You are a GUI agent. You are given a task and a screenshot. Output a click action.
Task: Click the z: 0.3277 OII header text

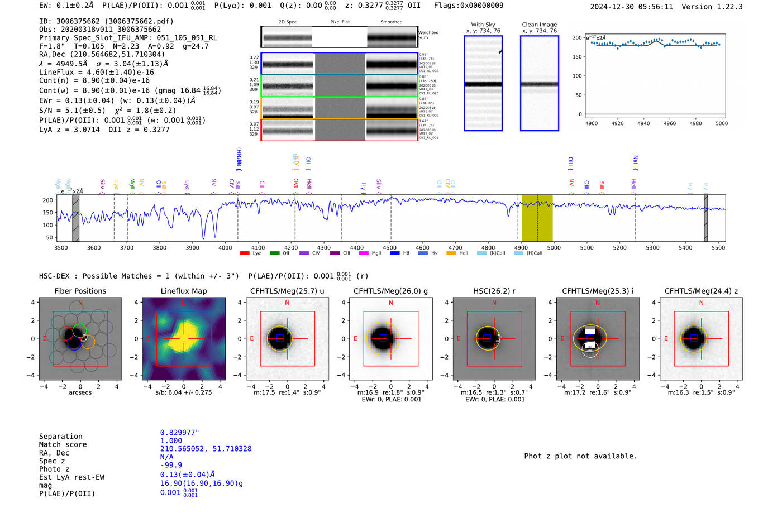point(383,6)
